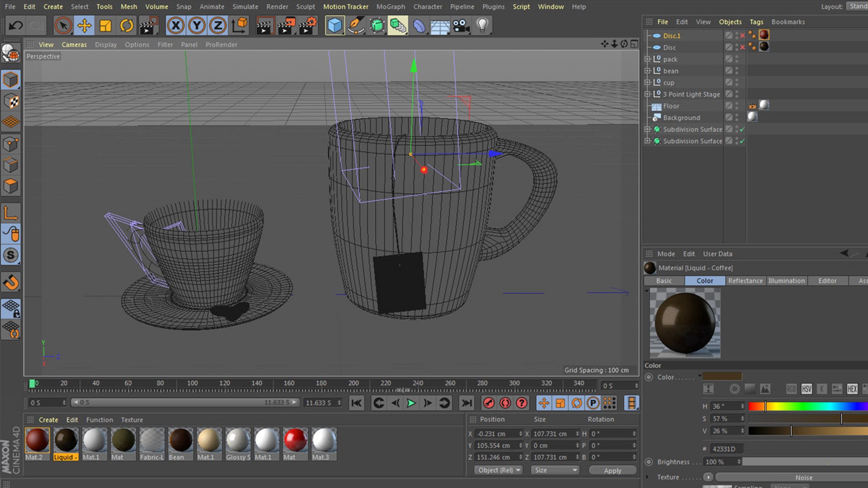Expand the bean object group
Screen dimensions: 868x488
click(x=647, y=71)
